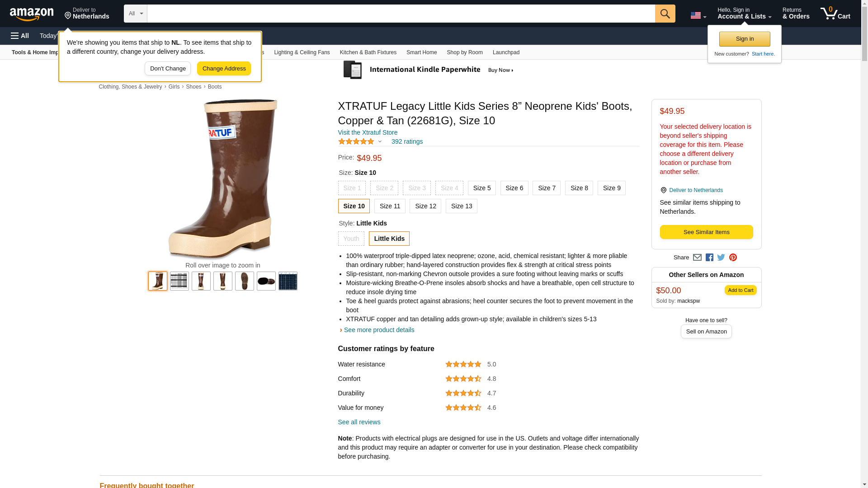Share the product on Facebook

(x=709, y=258)
